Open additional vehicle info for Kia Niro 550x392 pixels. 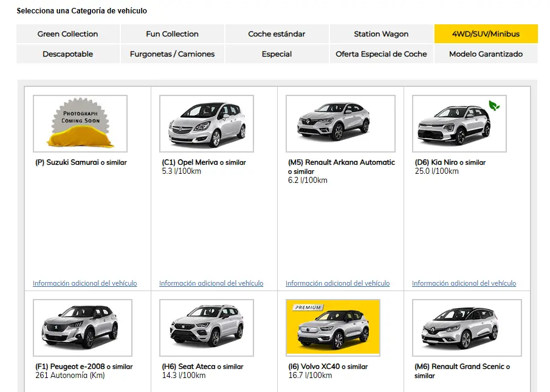click(464, 283)
